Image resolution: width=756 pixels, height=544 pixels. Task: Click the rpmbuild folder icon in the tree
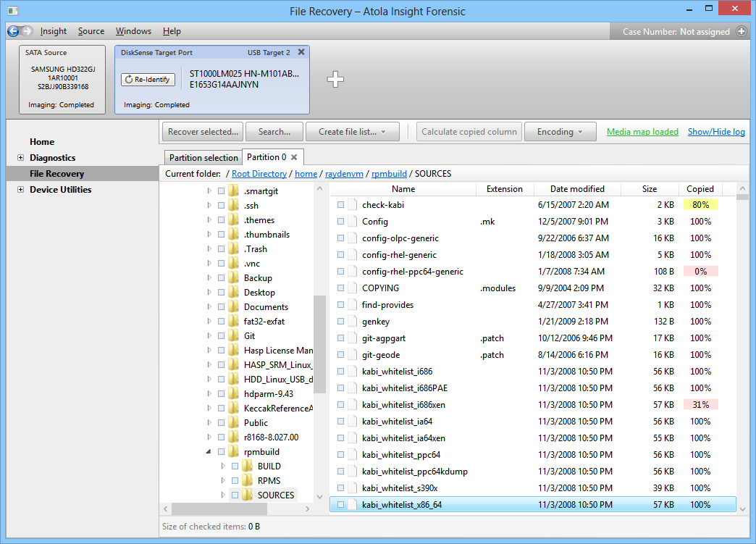tap(233, 451)
